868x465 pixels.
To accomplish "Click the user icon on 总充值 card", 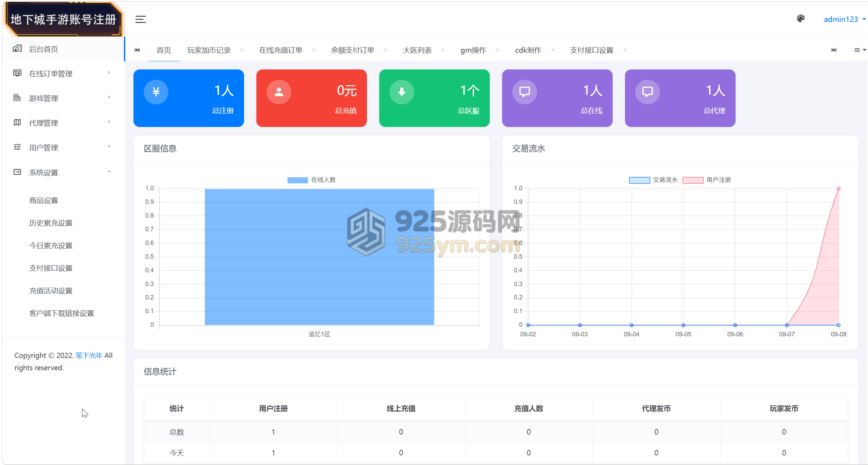I will (279, 92).
